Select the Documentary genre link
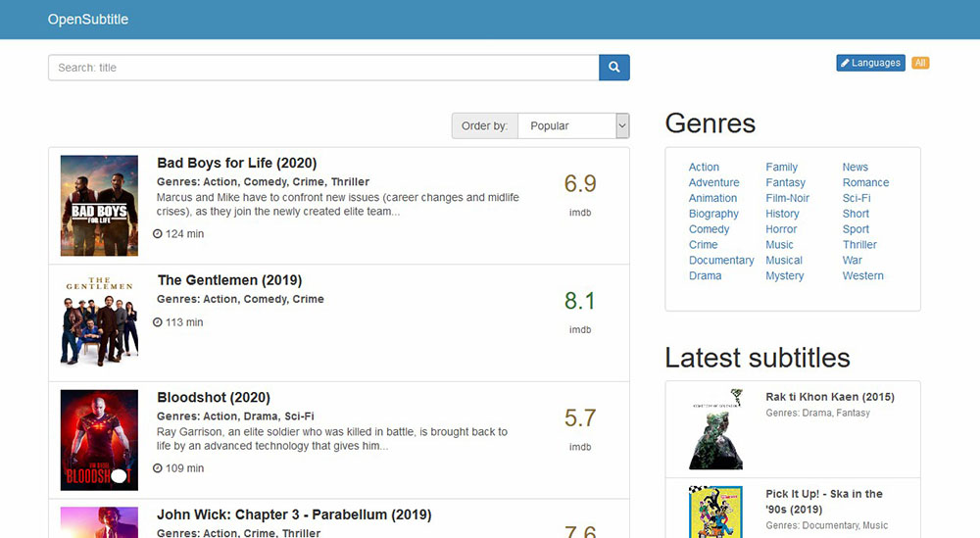 click(x=721, y=261)
